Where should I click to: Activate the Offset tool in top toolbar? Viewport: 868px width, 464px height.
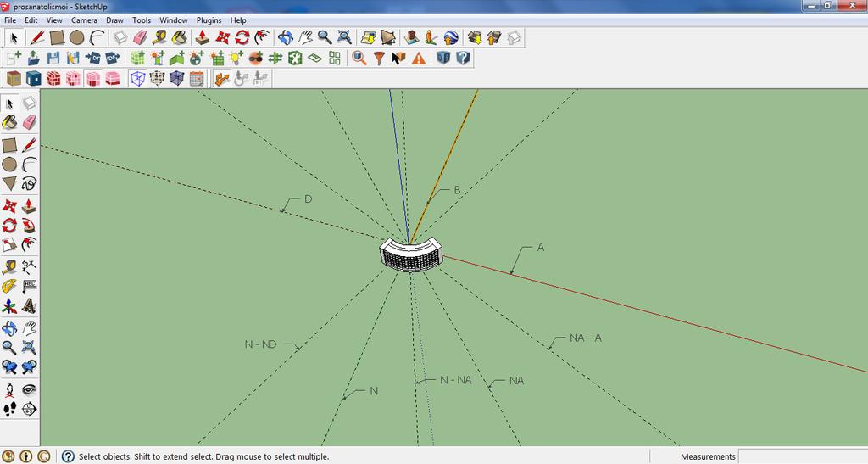[262, 37]
